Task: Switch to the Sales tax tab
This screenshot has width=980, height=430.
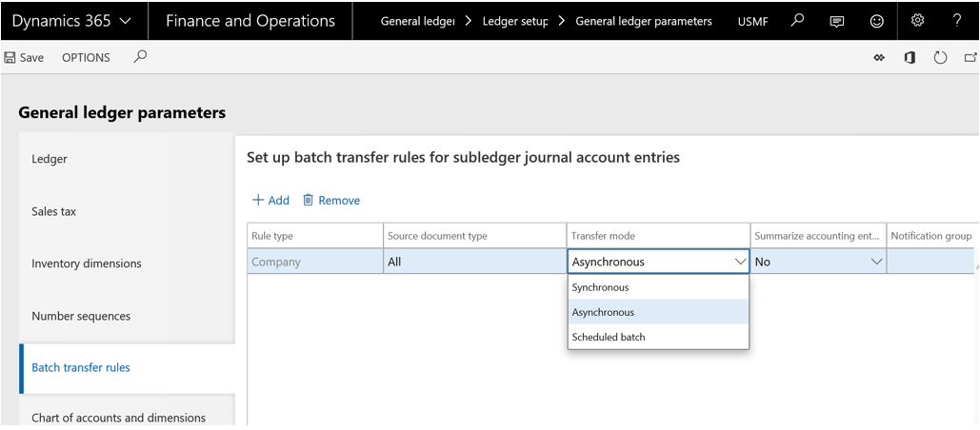Action: (x=54, y=211)
